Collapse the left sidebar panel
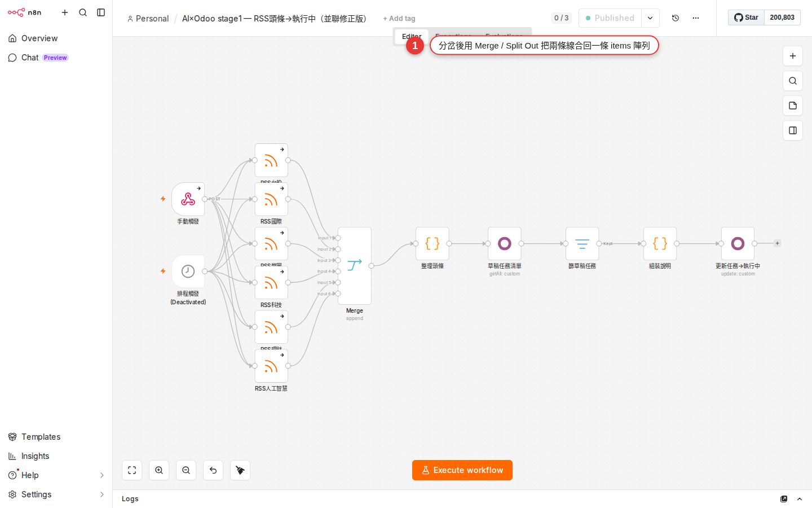The height and width of the screenshot is (508, 812). point(101,12)
